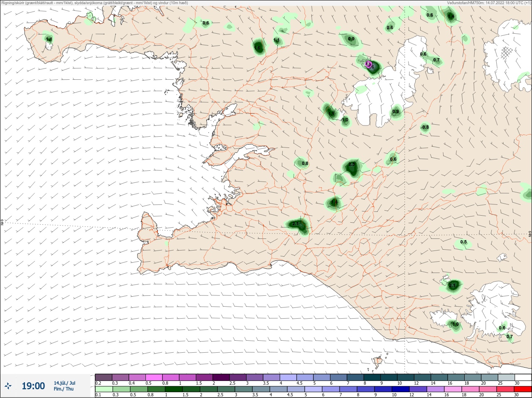Screen dimensions: 532x398
Task: Select the red swatch labeled 30 in lower legend
Action: (523, 389)
